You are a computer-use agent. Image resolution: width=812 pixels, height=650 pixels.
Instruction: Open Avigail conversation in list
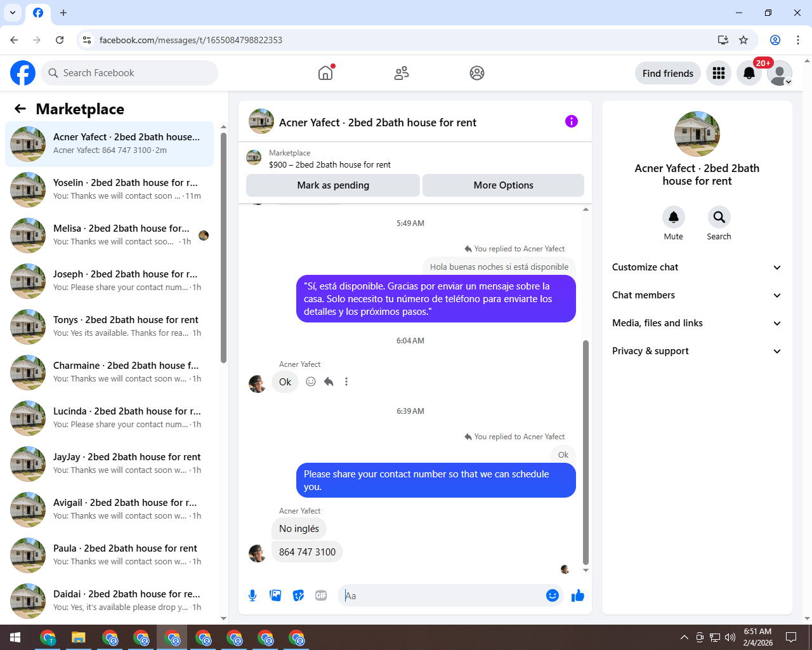pos(109,510)
